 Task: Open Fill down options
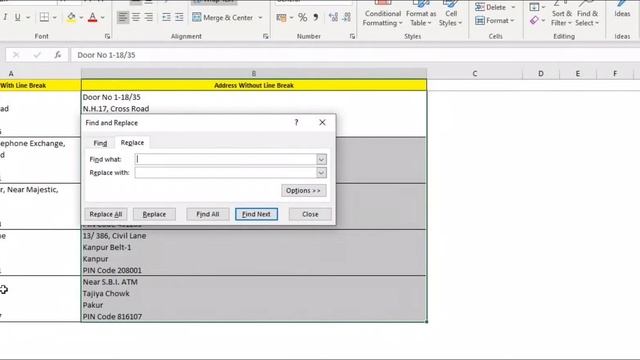click(537, 7)
